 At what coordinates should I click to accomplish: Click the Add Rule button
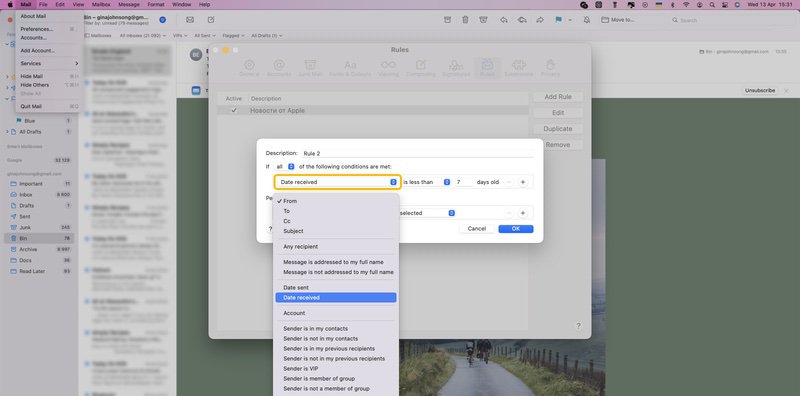(558, 97)
